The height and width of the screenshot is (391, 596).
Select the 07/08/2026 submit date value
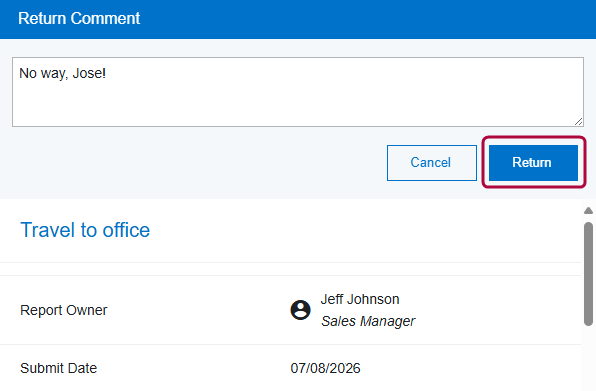325,368
